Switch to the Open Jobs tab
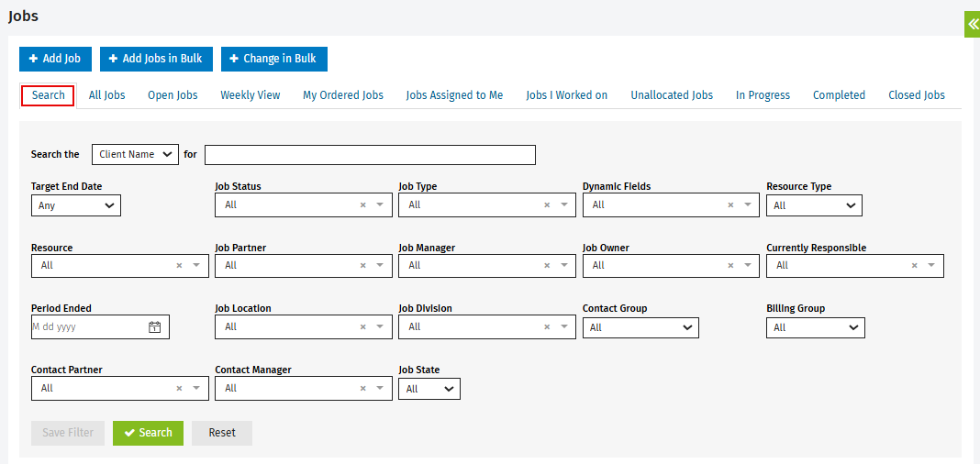Screen dimensions: 980x464 [173, 95]
